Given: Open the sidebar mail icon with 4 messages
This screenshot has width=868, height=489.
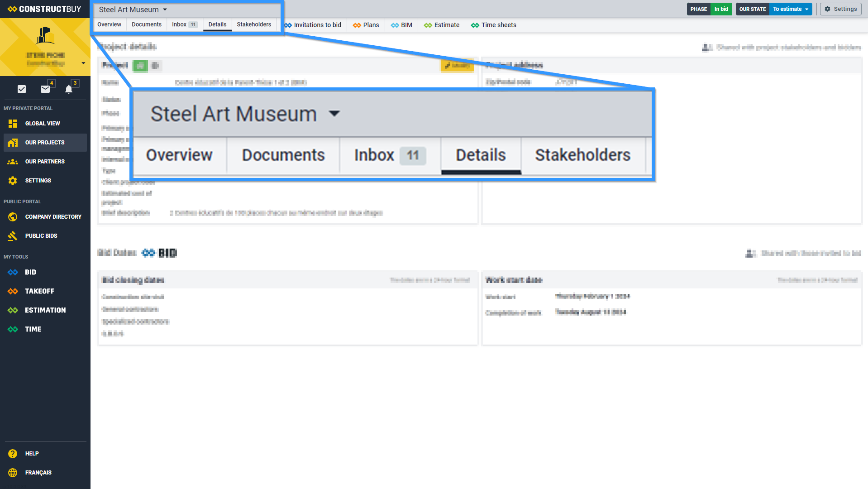Looking at the screenshot, I should (x=45, y=89).
